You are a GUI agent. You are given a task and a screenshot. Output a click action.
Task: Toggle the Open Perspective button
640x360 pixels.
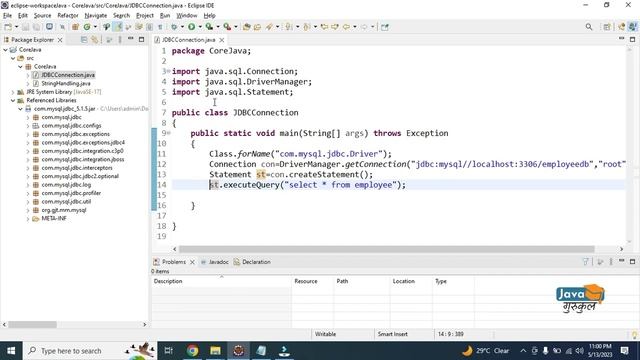click(x=607, y=27)
